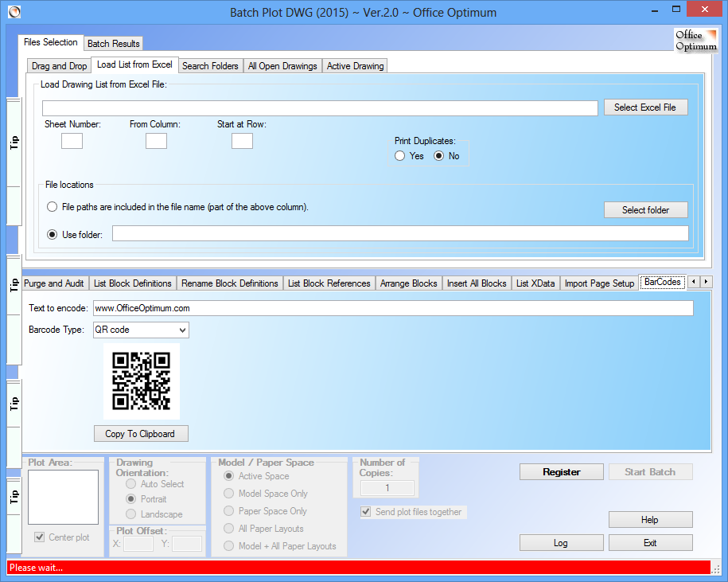Viewport: 728px width, 582px height.
Task: Click the red Please wait status bar
Action: 358,567
